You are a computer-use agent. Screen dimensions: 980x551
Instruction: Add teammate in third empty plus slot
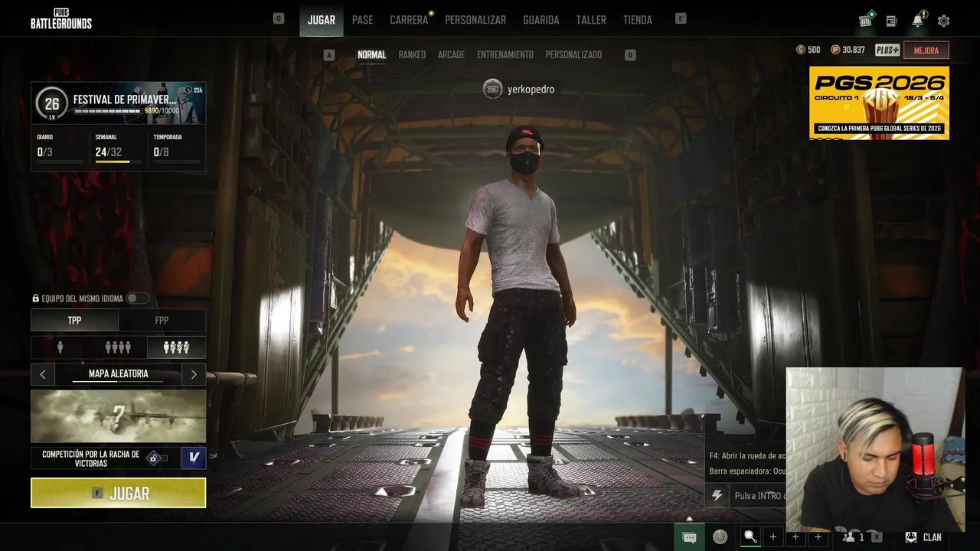818,537
